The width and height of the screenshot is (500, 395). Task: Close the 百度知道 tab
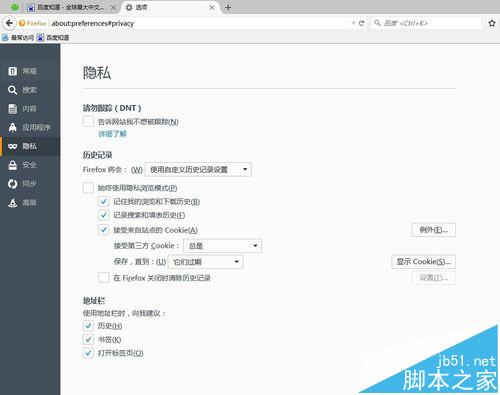pyautogui.click(x=113, y=7)
